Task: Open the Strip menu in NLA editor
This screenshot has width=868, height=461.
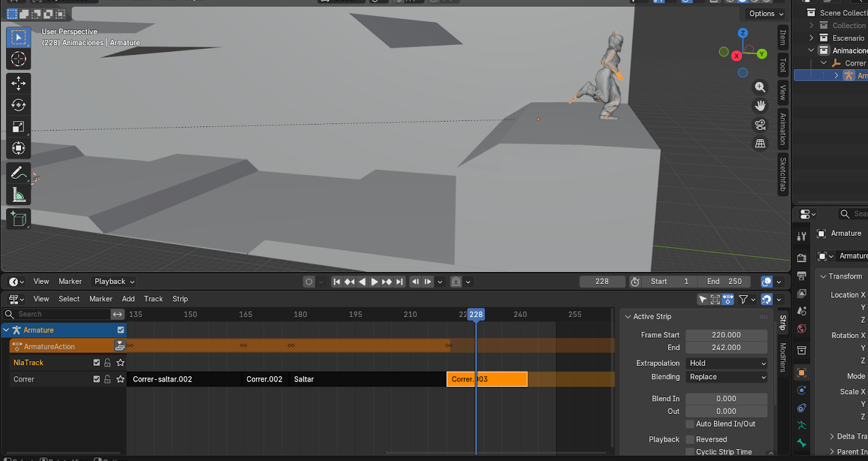Action: point(180,299)
